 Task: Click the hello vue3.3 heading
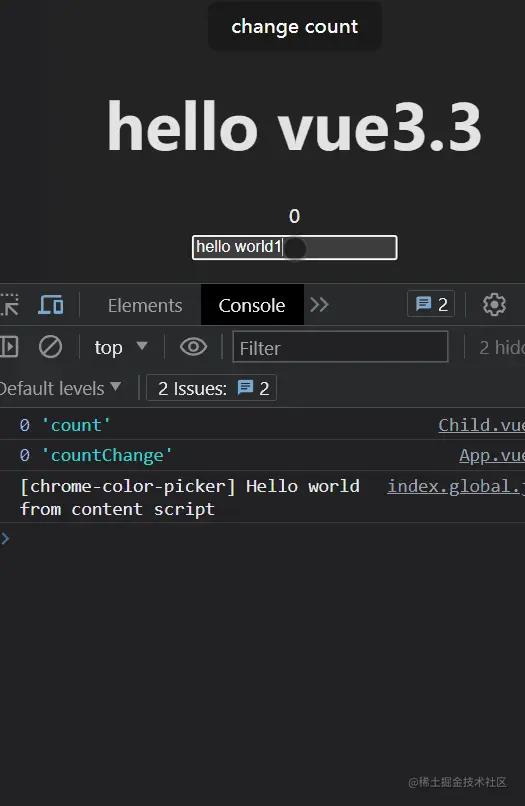click(294, 127)
